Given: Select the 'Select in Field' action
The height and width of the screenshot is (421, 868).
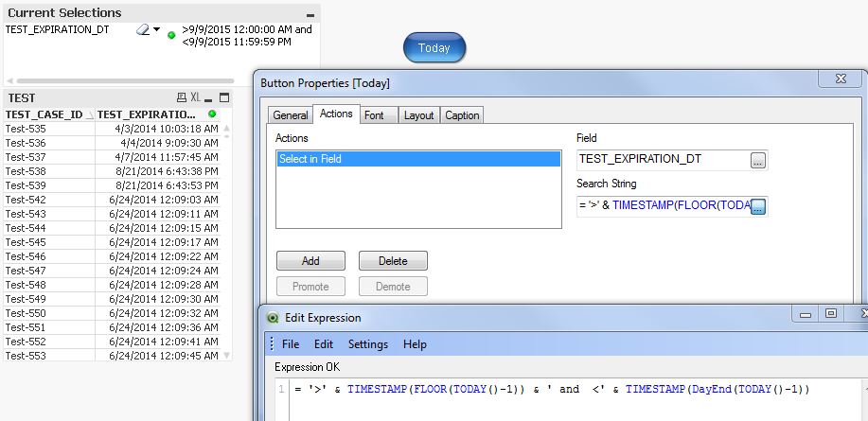Looking at the screenshot, I should click(x=418, y=159).
